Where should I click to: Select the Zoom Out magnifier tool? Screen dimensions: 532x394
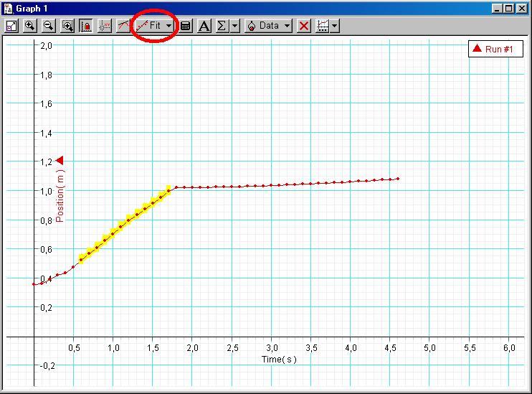(x=49, y=26)
